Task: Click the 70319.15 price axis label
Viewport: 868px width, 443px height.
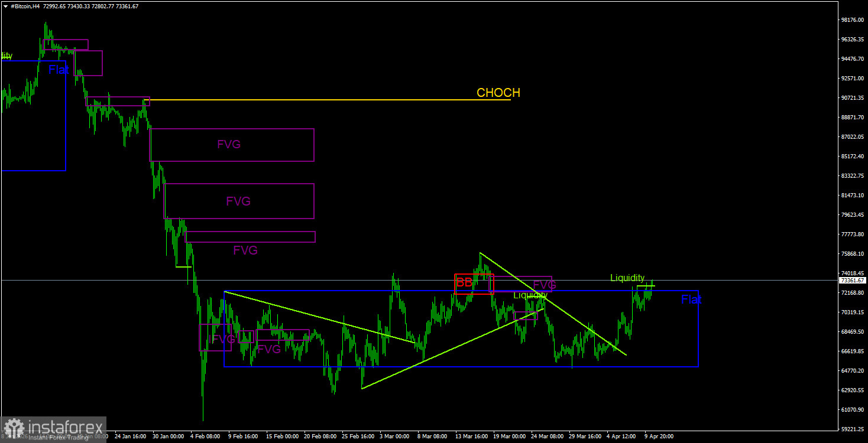Action: click(853, 312)
